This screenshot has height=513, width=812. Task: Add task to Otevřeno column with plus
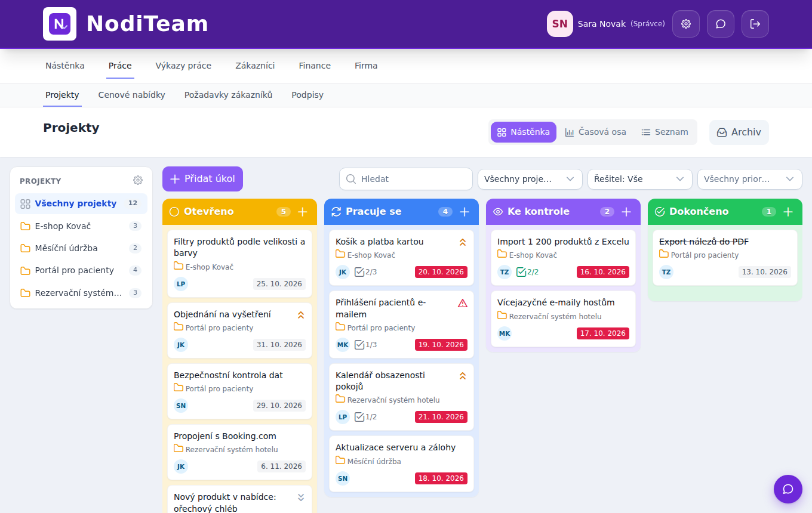[303, 212]
